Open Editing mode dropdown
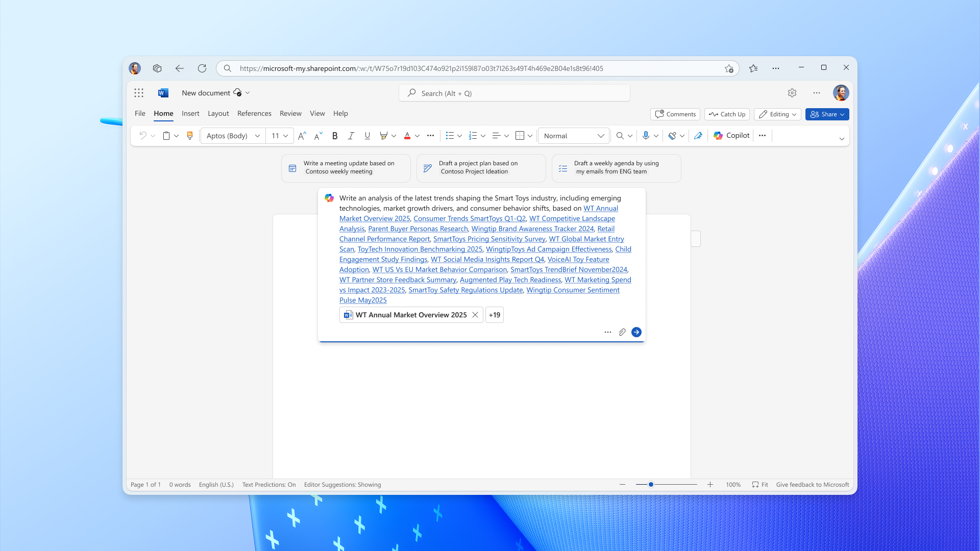Image resolution: width=980 pixels, height=551 pixels. [x=777, y=114]
